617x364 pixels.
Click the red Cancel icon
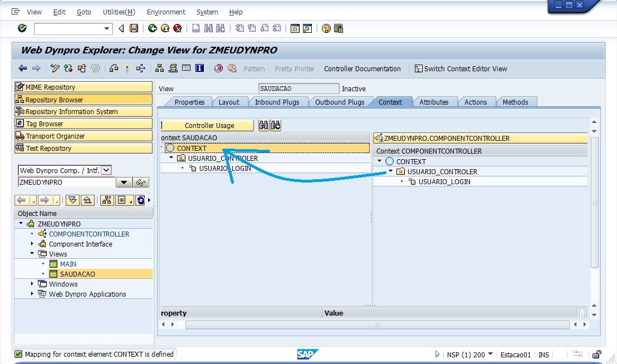[177, 28]
